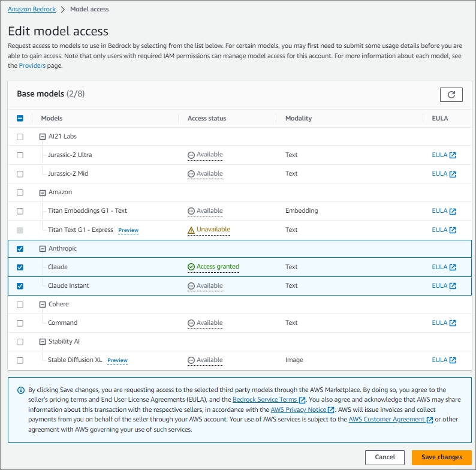Open external EULA icon for Claude Instant
The width and height of the screenshot is (476, 470).
click(453, 286)
